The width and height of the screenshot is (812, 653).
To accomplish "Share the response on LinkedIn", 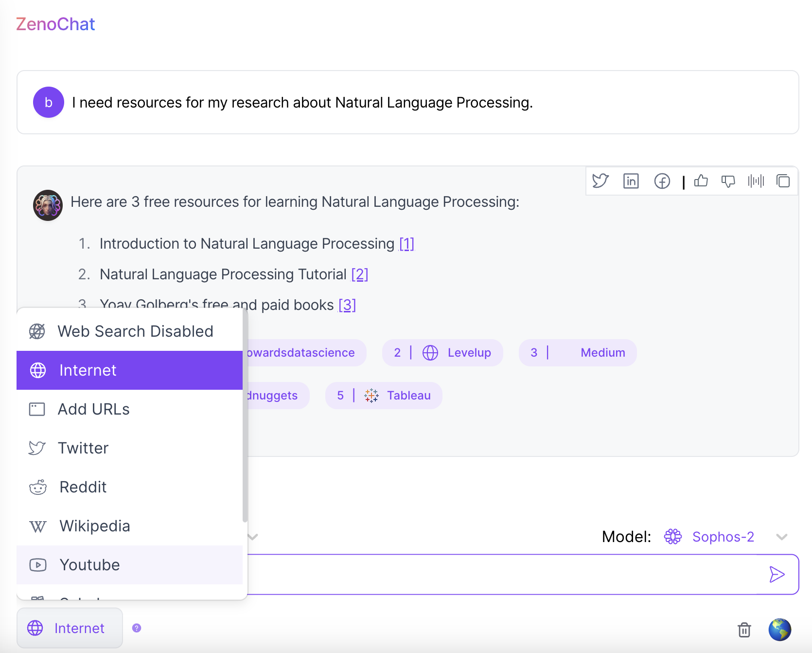I will point(631,181).
